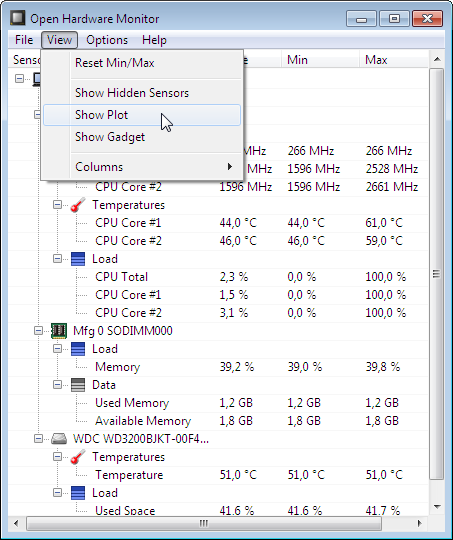The image size is (453, 540).
Task: Collapse the CPU Temperatures group
Action: coord(57,205)
